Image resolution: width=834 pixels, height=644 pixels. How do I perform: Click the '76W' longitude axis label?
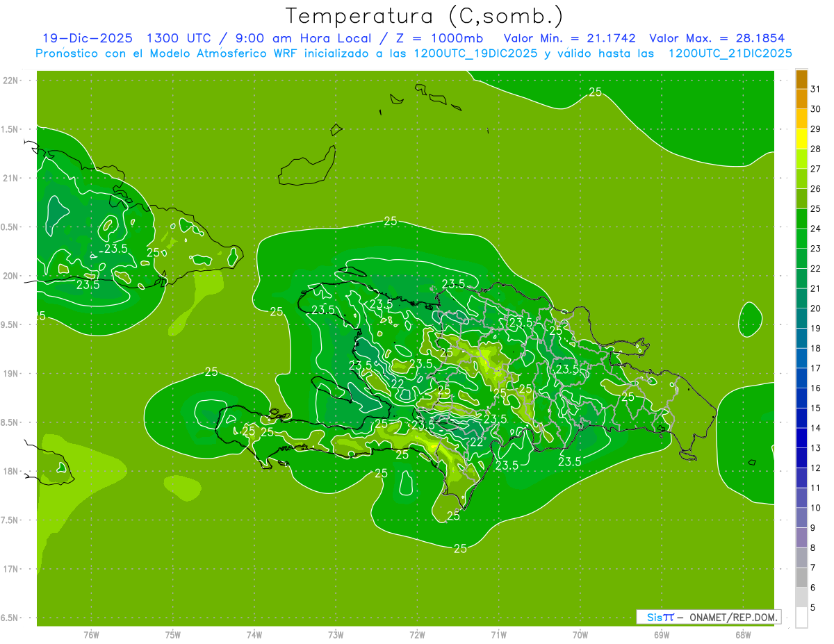click(91, 634)
